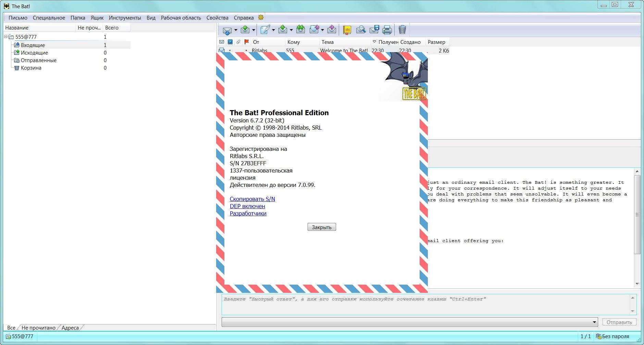Click the Исходящие folder icon
The height and width of the screenshot is (345, 644).
click(x=16, y=52)
